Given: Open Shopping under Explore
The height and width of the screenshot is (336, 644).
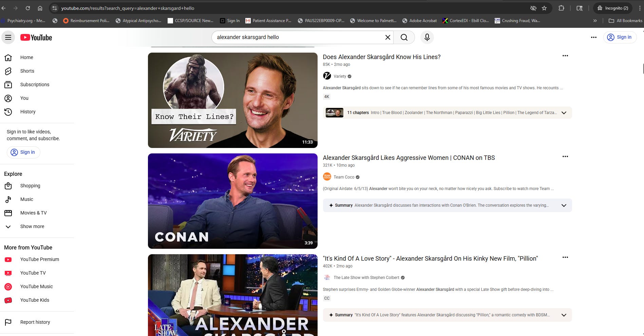Looking at the screenshot, I should point(37,186).
